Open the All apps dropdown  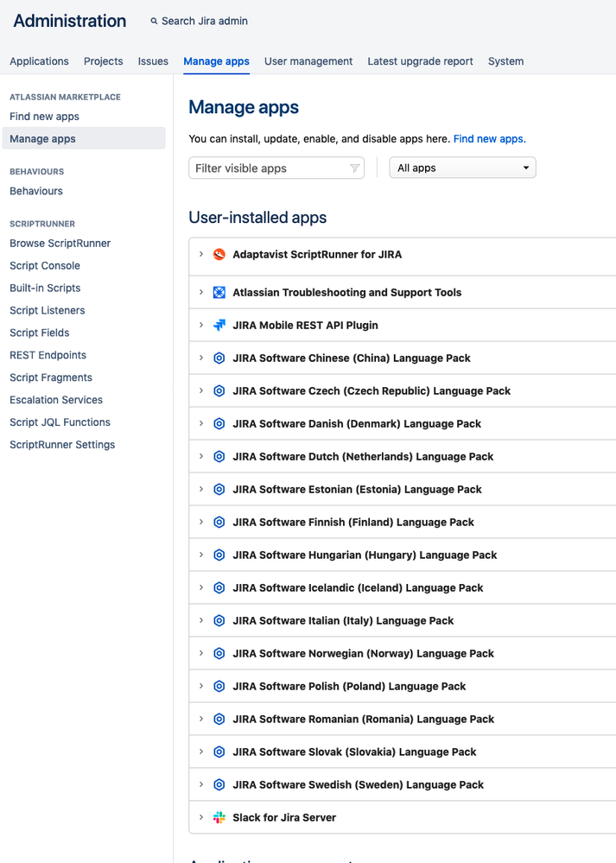(x=462, y=168)
